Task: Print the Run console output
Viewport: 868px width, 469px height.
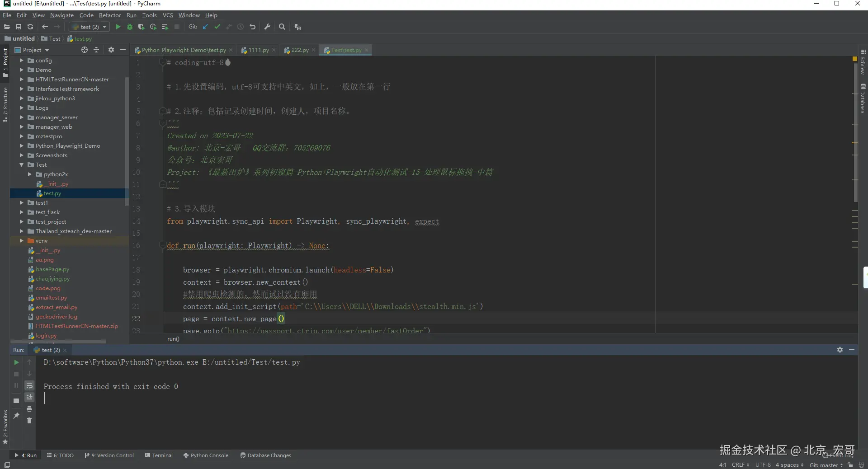Action: coord(29,409)
